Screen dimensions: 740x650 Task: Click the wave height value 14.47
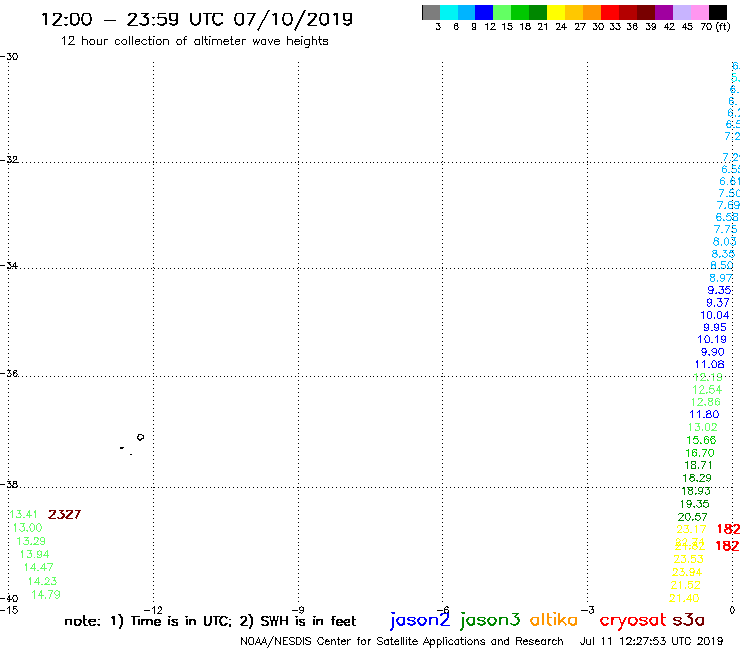coord(38,567)
